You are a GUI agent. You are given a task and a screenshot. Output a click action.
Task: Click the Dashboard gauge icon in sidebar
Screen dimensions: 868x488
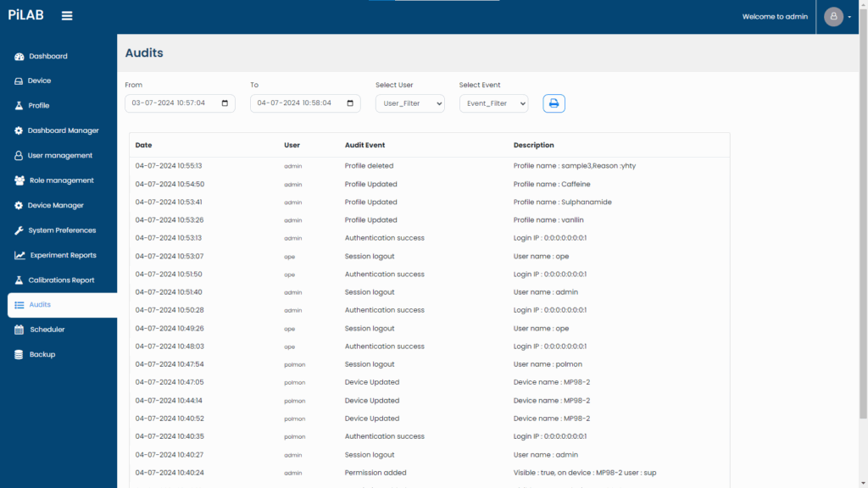pyautogui.click(x=19, y=57)
